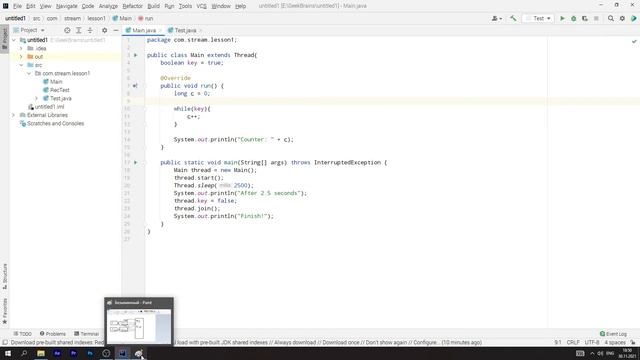
Task: Open the Refactor menu
Action: [132, 6]
